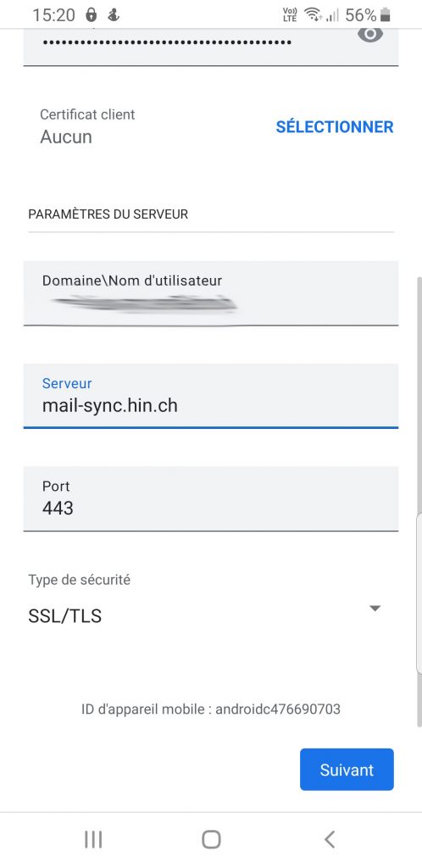Image resolution: width=422 pixels, height=868 pixels.
Task: Tap the battery icon in status bar
Action: 386,15
